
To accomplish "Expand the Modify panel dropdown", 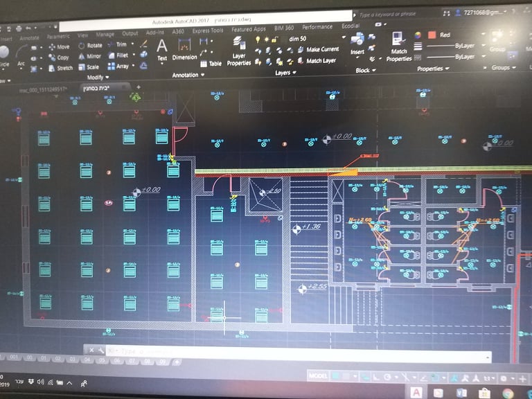I will [x=98, y=78].
